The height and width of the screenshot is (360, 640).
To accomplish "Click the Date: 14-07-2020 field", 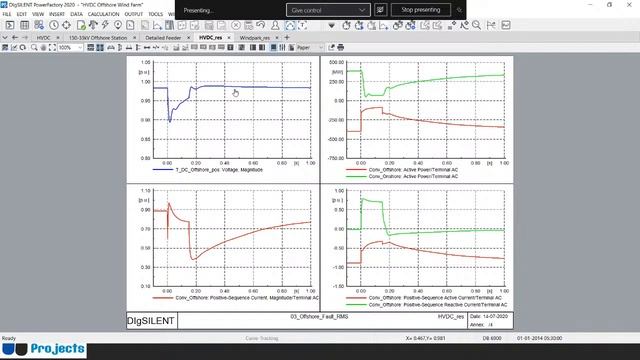I will coord(489,316).
